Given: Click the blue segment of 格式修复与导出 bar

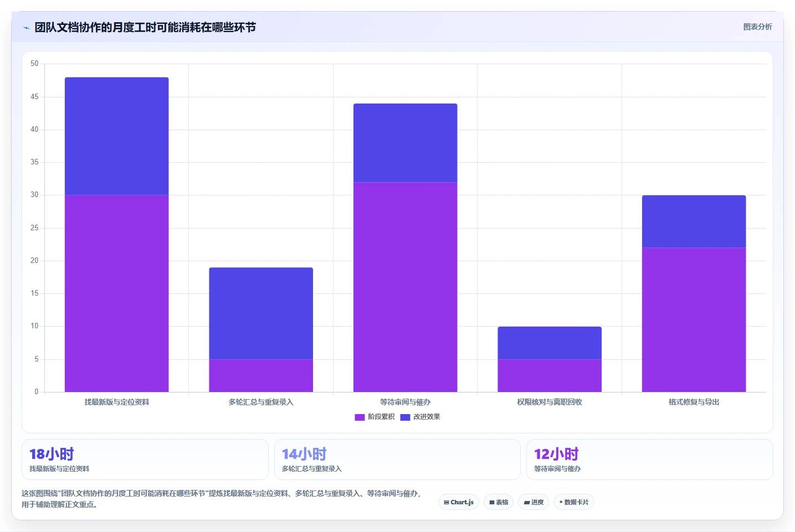Looking at the screenshot, I should [x=694, y=221].
